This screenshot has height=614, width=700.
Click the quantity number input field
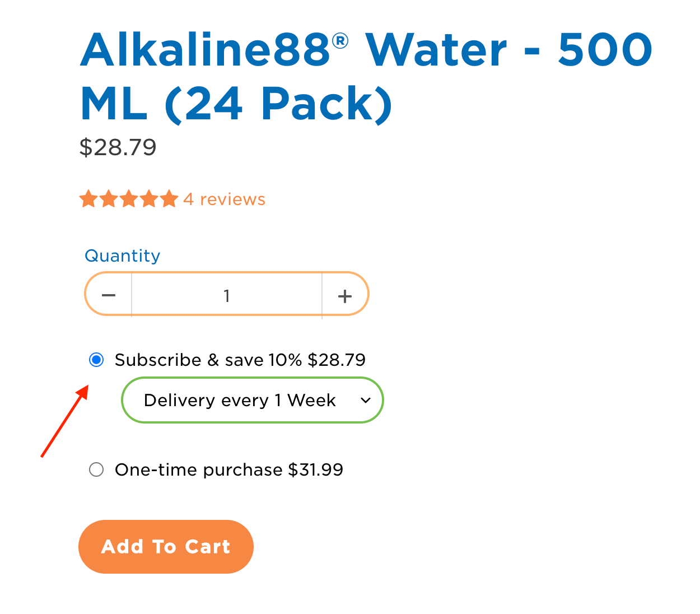227,295
